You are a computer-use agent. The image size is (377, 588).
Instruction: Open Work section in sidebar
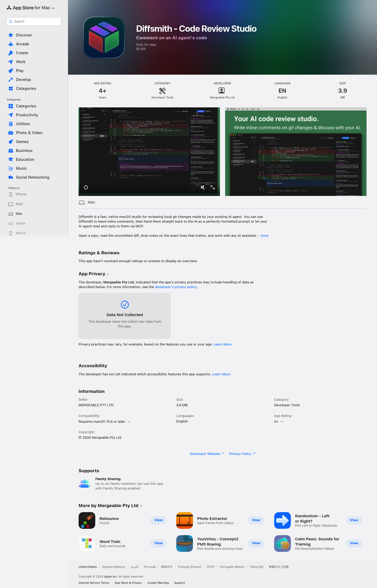17,62
